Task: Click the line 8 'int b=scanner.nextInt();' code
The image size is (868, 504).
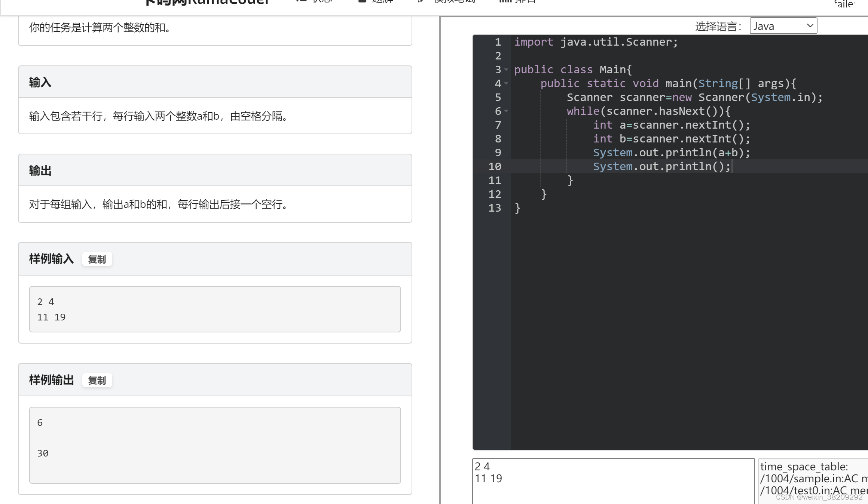Action: (672, 139)
